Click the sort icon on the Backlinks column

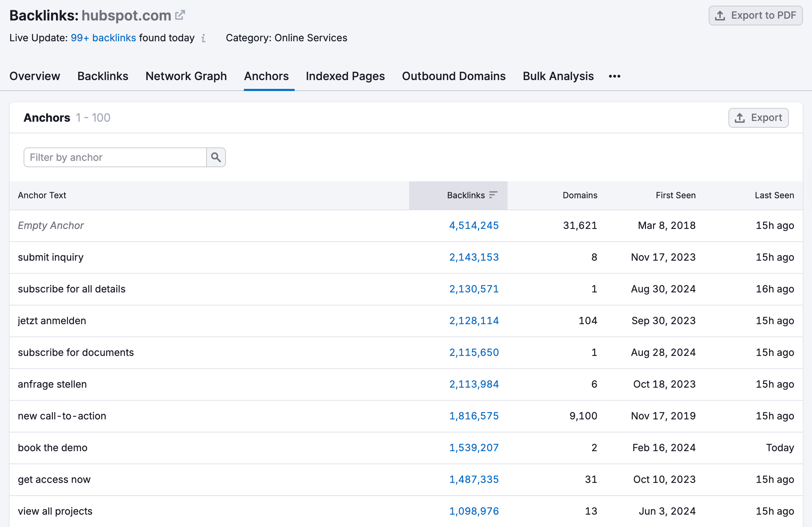(493, 194)
